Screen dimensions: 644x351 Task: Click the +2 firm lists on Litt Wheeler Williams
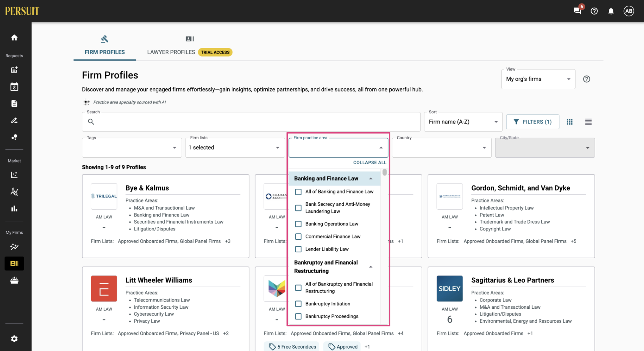click(226, 333)
